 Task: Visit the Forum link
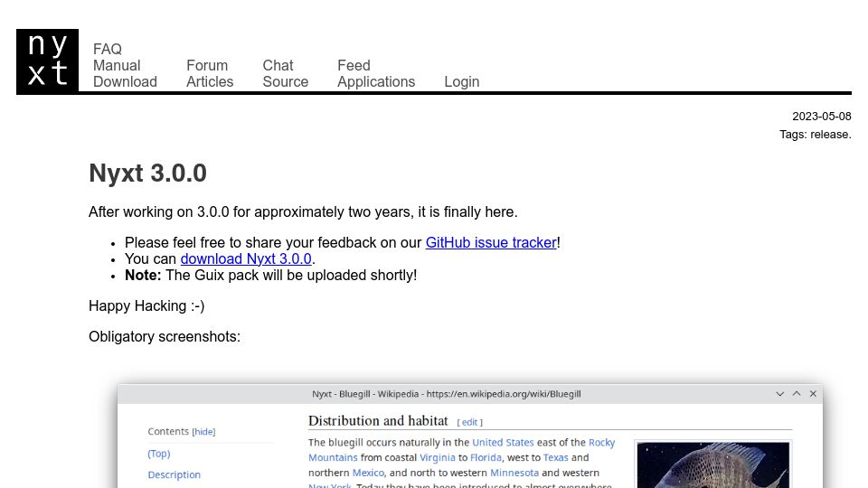click(x=207, y=65)
